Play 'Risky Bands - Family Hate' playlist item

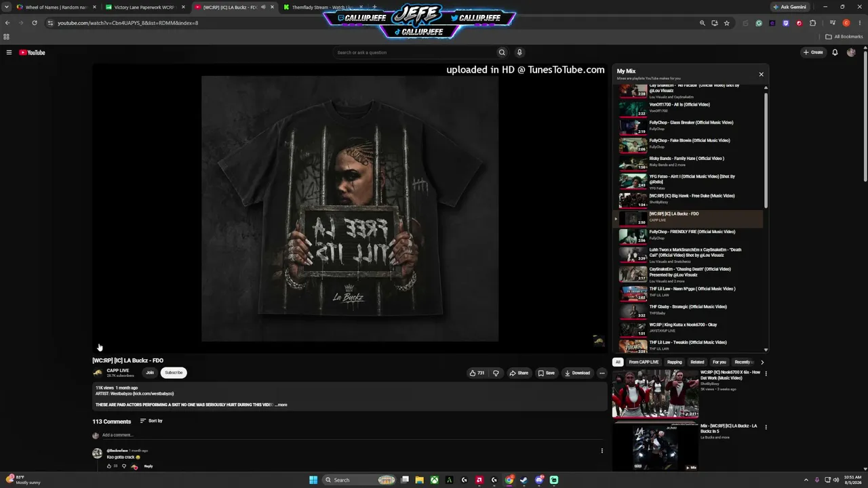click(689, 161)
